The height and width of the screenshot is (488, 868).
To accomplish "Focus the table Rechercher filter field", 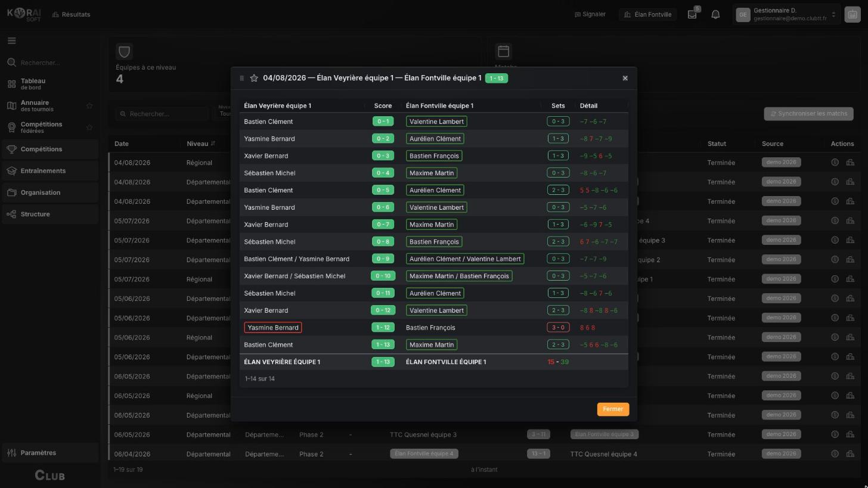I will click(162, 114).
